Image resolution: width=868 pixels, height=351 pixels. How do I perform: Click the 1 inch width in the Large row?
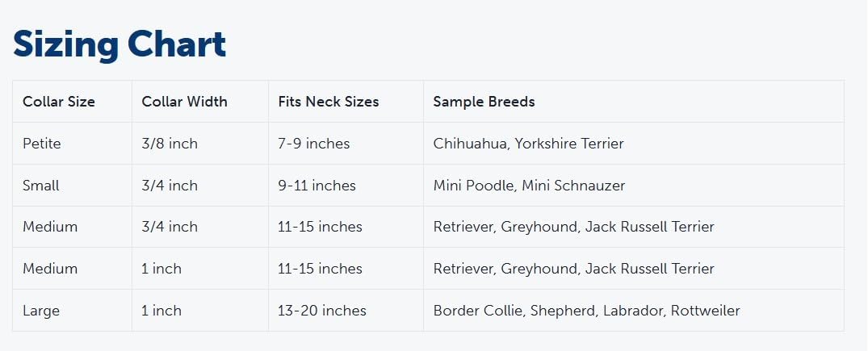(161, 311)
